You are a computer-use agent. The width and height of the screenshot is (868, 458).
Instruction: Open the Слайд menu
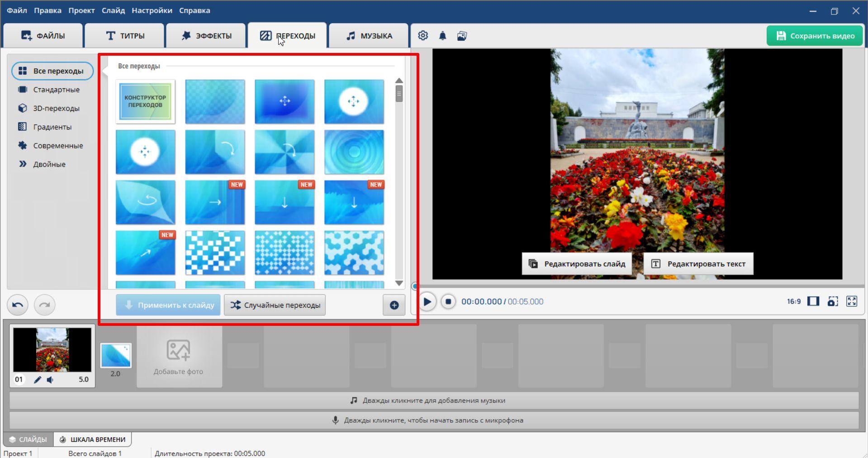click(x=113, y=10)
